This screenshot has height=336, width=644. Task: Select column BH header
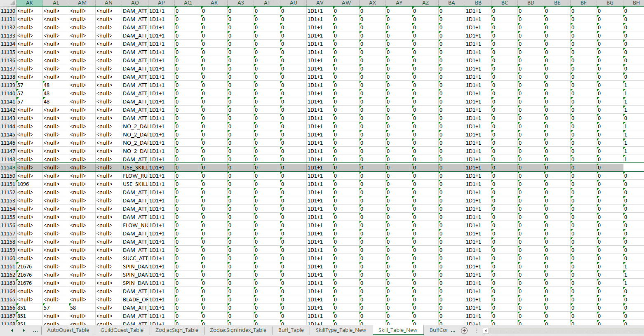tap(634, 3)
